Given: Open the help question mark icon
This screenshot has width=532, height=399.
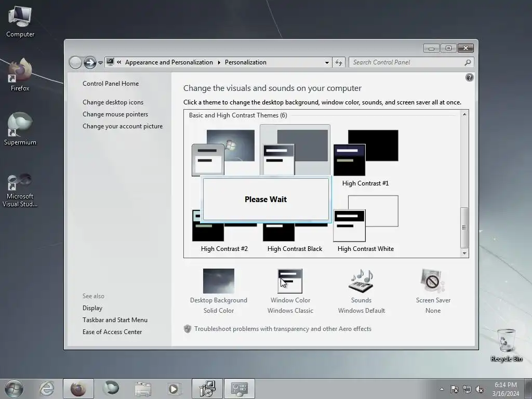Looking at the screenshot, I should (x=469, y=78).
